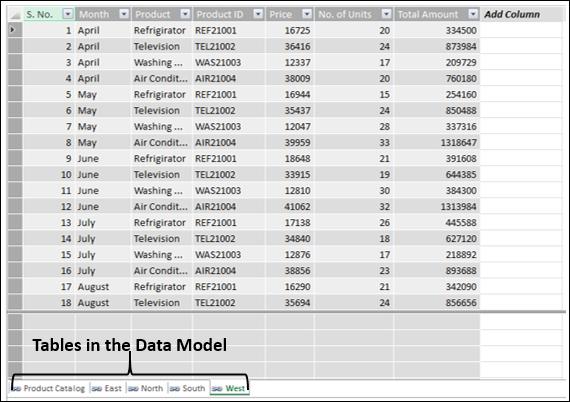This screenshot has width=570, height=402.
Task: Click Product ID WAS21003 in row 7
Action: click(x=229, y=126)
